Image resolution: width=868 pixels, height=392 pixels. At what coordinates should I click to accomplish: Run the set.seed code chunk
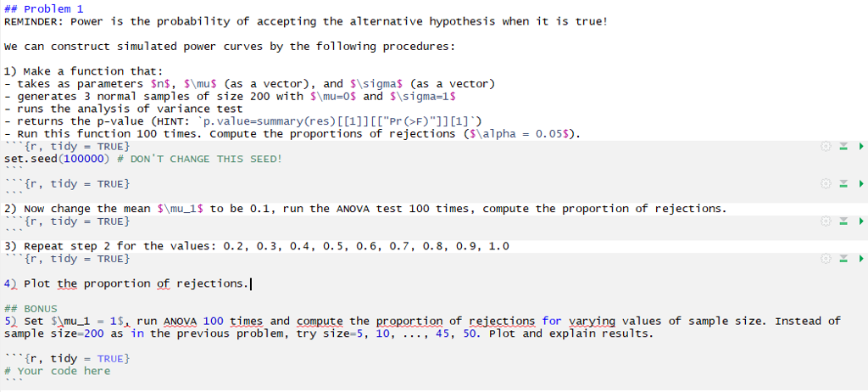(x=860, y=147)
